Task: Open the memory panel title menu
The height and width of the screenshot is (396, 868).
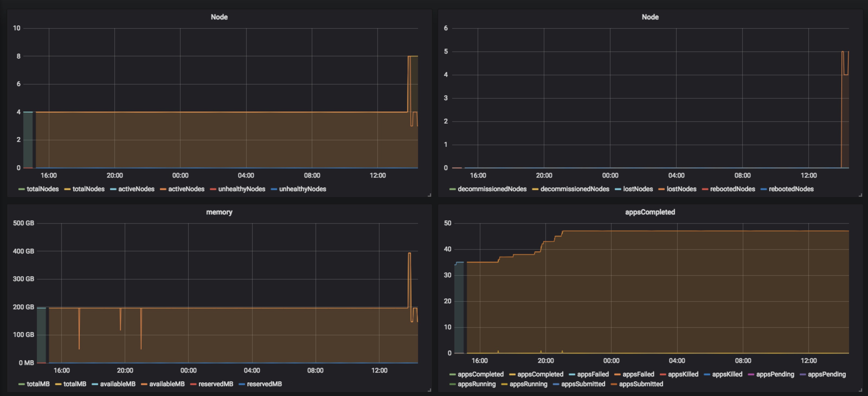Action: 219,212
